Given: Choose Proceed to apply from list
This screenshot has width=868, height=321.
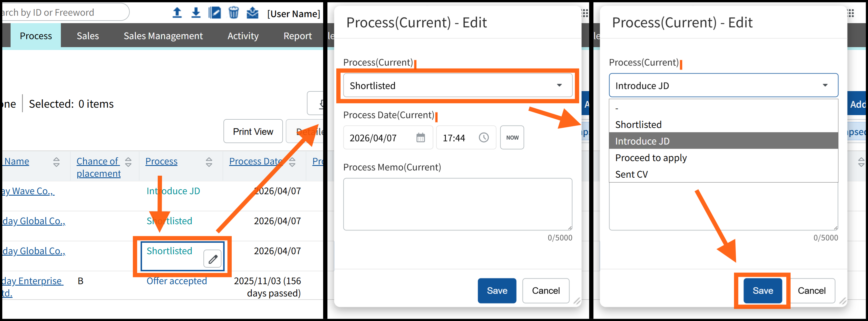Looking at the screenshot, I should [651, 158].
